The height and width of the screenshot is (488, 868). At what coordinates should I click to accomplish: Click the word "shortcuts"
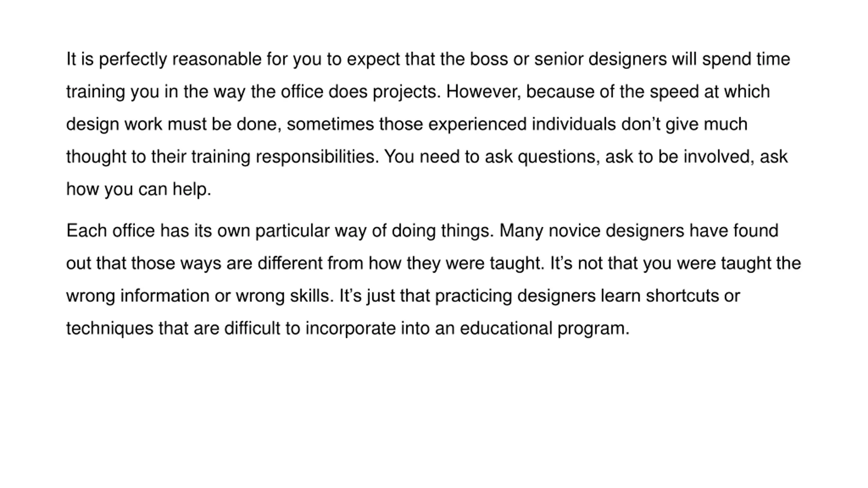682,296
